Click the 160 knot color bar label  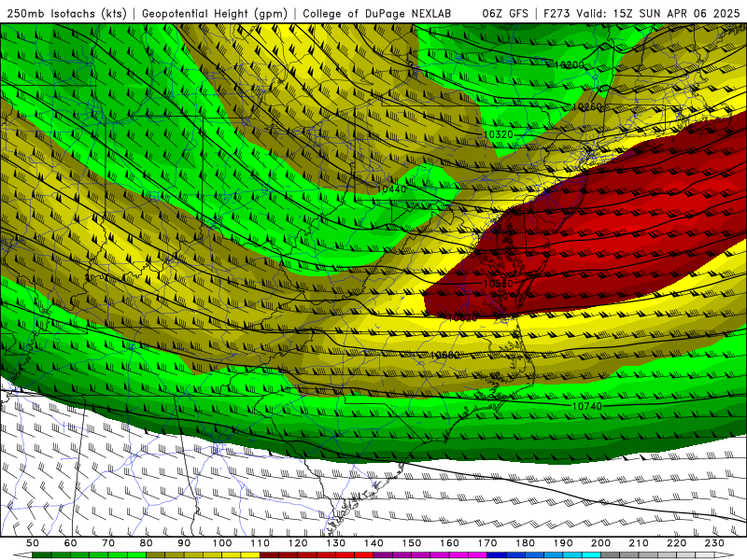click(449, 543)
